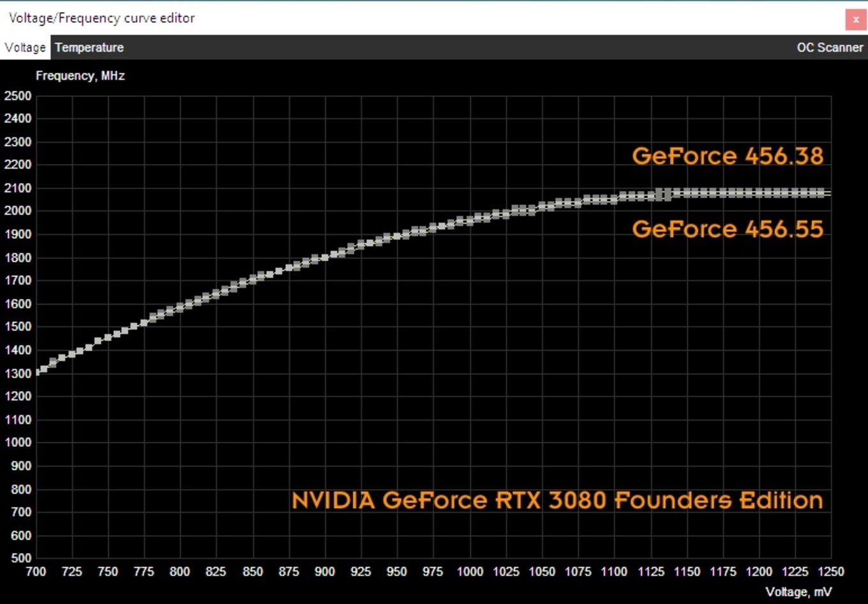Image resolution: width=868 pixels, height=604 pixels.
Task: Click the 500 frequency axis label
Action: 21,558
